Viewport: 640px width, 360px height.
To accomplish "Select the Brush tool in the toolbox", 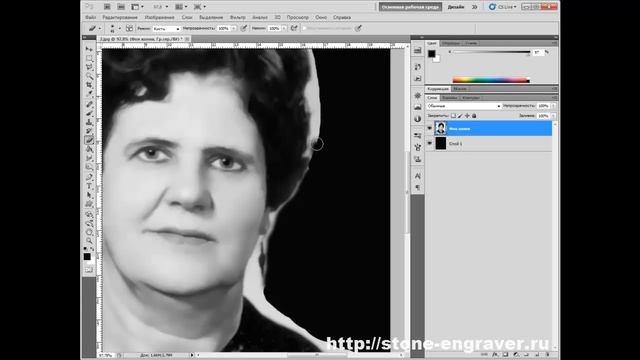I will pos(89,113).
